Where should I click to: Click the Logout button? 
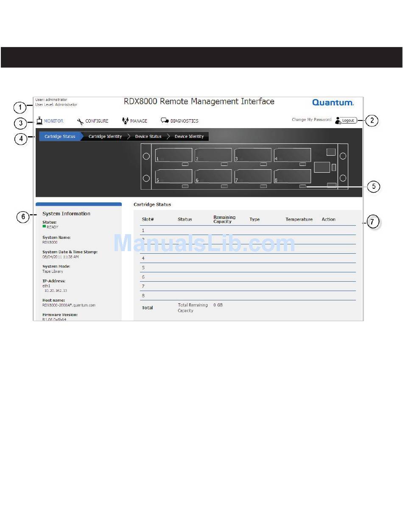[x=349, y=120]
